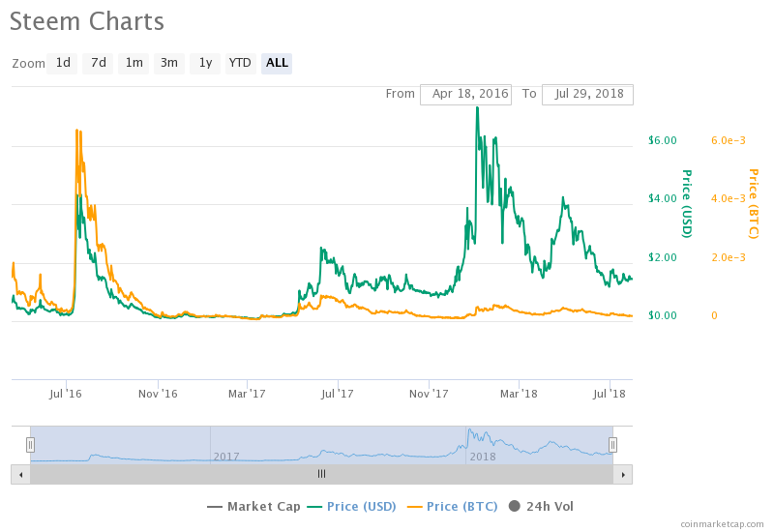
Task: Click the Jul '18 x-axis label
Action: tap(610, 394)
